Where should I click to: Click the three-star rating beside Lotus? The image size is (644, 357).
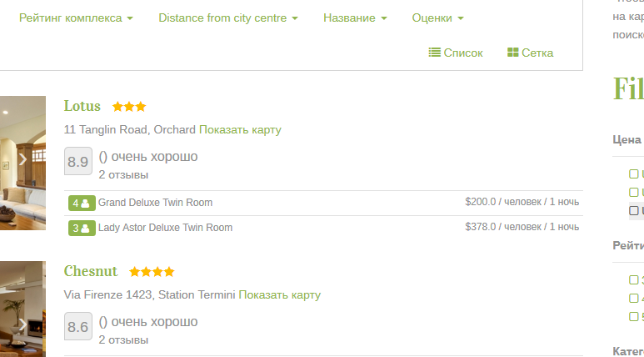click(x=129, y=107)
